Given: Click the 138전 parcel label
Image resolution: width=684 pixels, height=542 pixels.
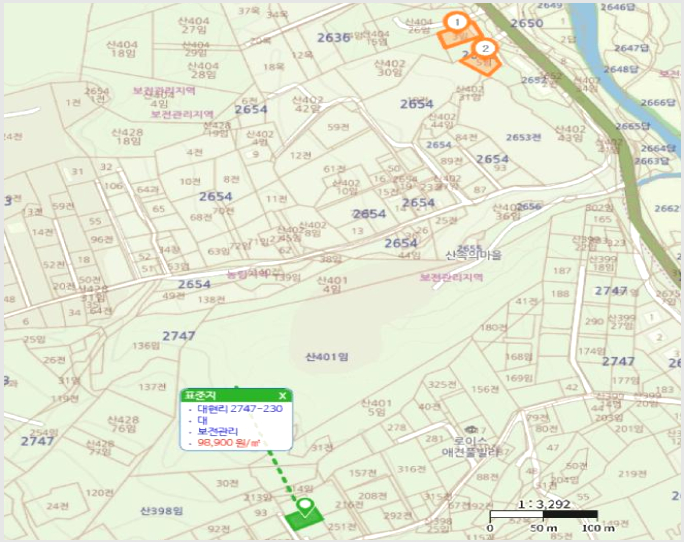Looking at the screenshot, I should (x=211, y=300).
